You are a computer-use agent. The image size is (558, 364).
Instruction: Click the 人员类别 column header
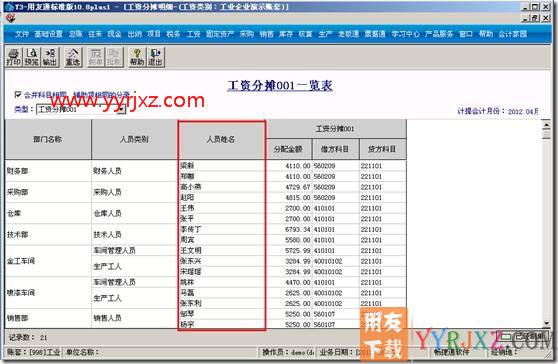coord(134,139)
